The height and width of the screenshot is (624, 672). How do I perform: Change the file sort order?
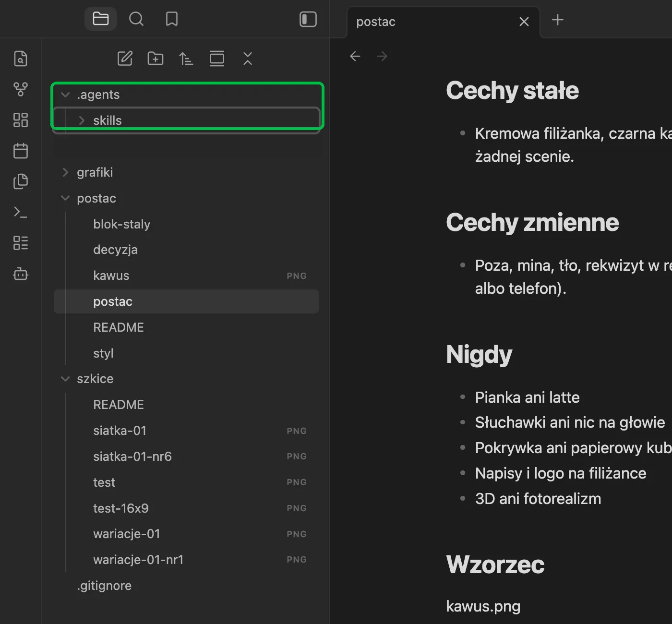coord(186,59)
